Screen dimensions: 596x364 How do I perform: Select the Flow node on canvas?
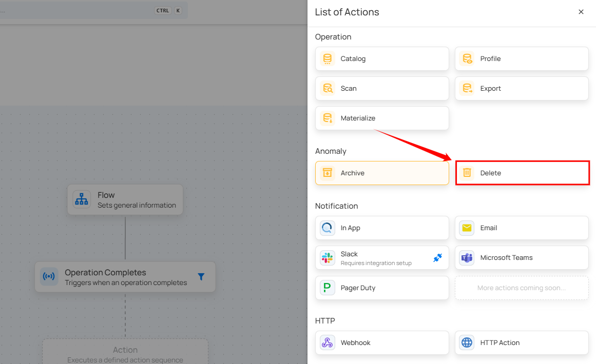125,199
